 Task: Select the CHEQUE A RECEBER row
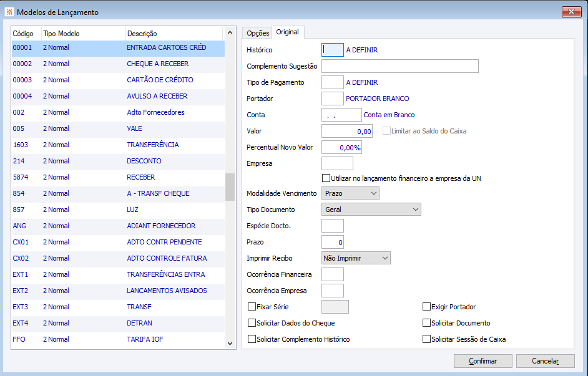click(157, 64)
